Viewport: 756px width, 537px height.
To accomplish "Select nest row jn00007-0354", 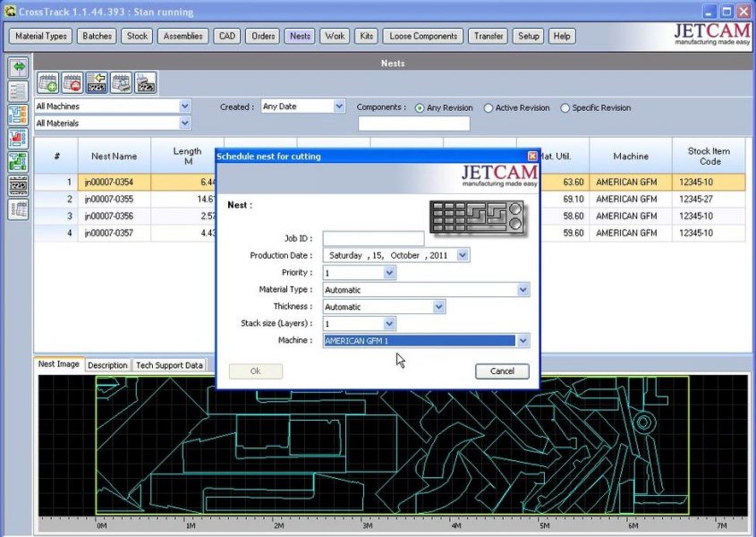I will [389, 183].
